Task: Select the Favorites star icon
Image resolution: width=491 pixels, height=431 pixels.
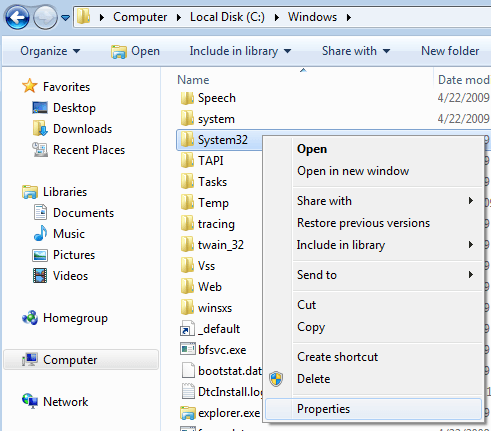Action: point(30,86)
